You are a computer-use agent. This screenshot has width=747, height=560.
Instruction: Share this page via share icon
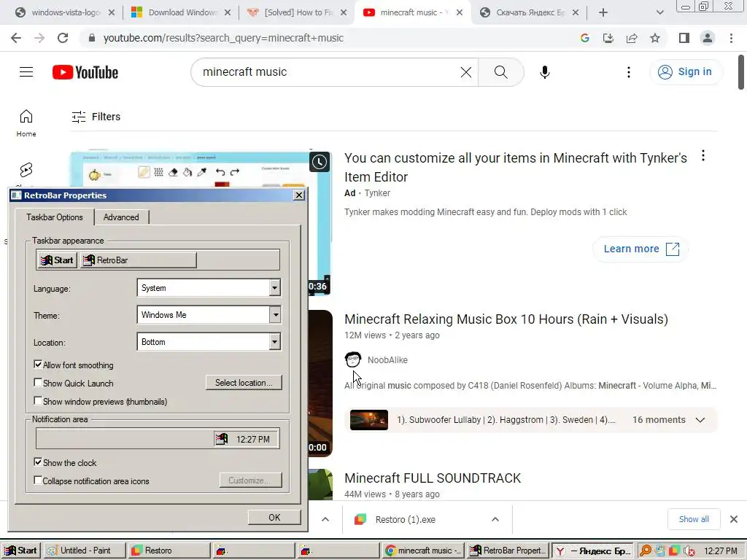(632, 38)
